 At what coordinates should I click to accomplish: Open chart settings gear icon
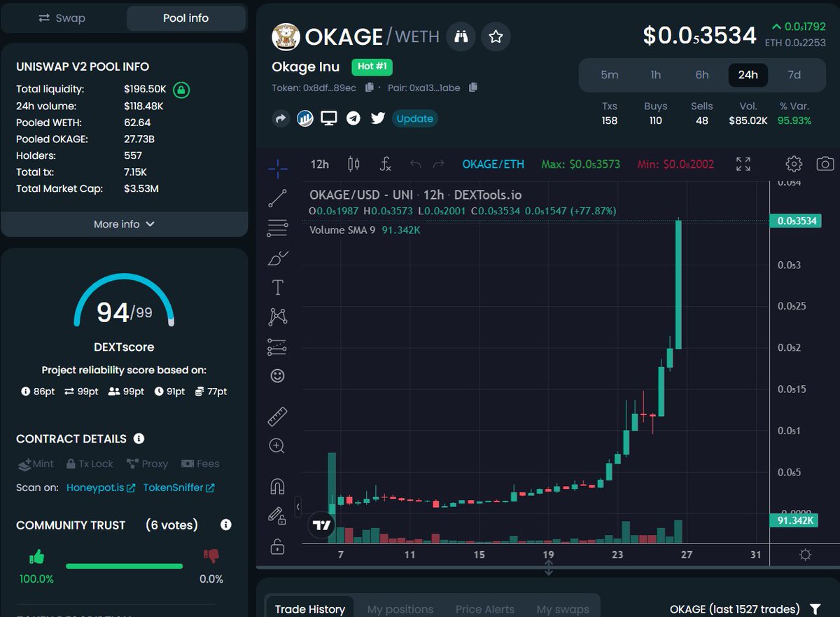pyautogui.click(x=794, y=164)
